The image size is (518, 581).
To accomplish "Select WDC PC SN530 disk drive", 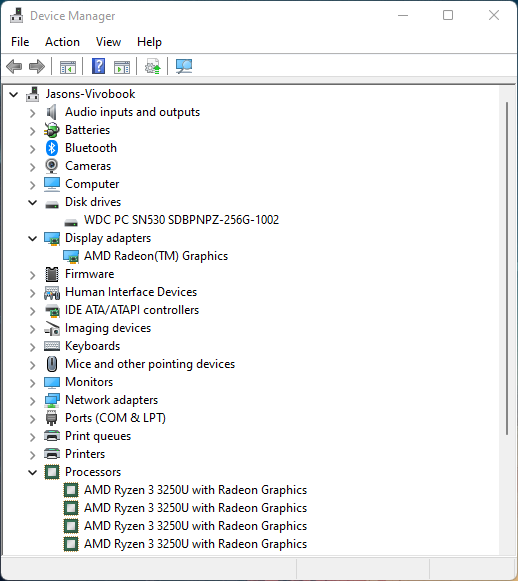I will [181, 220].
